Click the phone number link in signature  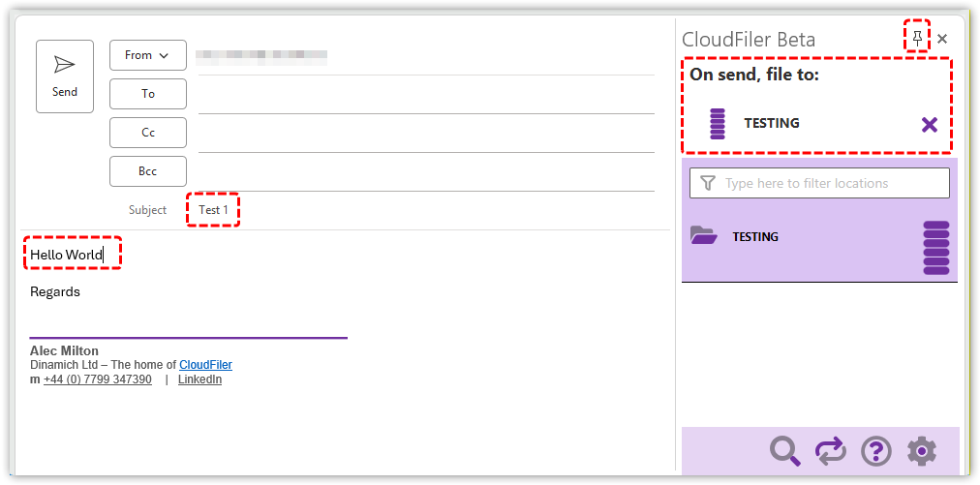97,379
